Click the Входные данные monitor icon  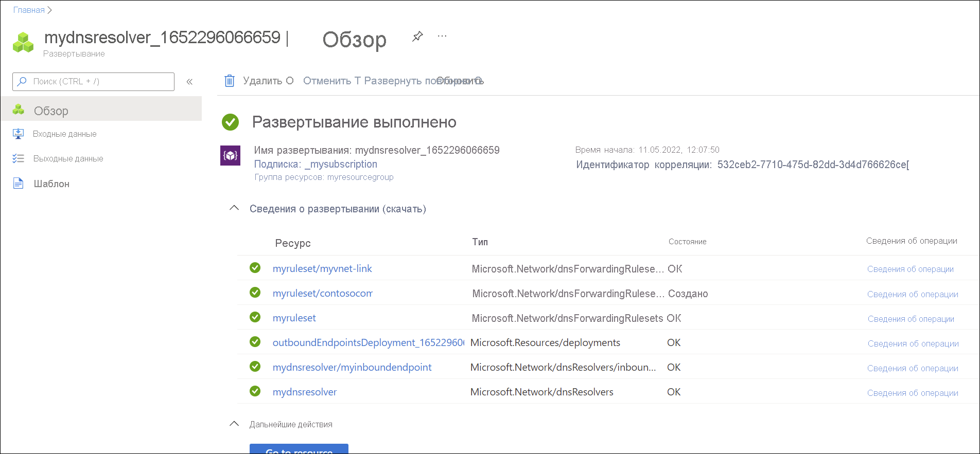click(18, 134)
